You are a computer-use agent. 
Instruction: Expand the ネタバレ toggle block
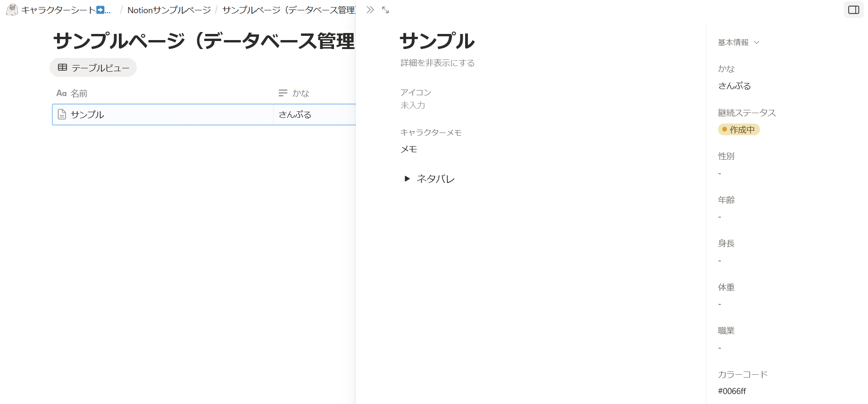(x=407, y=179)
